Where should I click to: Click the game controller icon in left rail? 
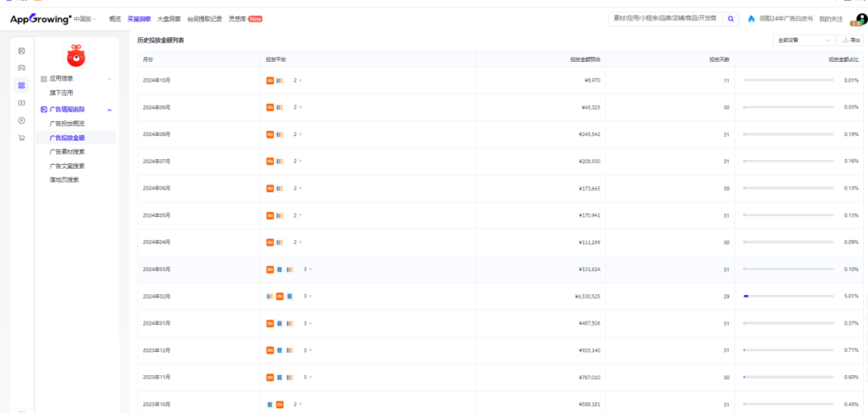22,67
